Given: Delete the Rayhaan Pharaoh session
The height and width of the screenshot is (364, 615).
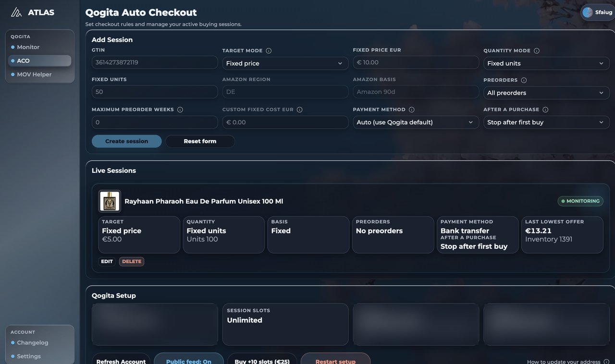Looking at the screenshot, I should 132,262.
